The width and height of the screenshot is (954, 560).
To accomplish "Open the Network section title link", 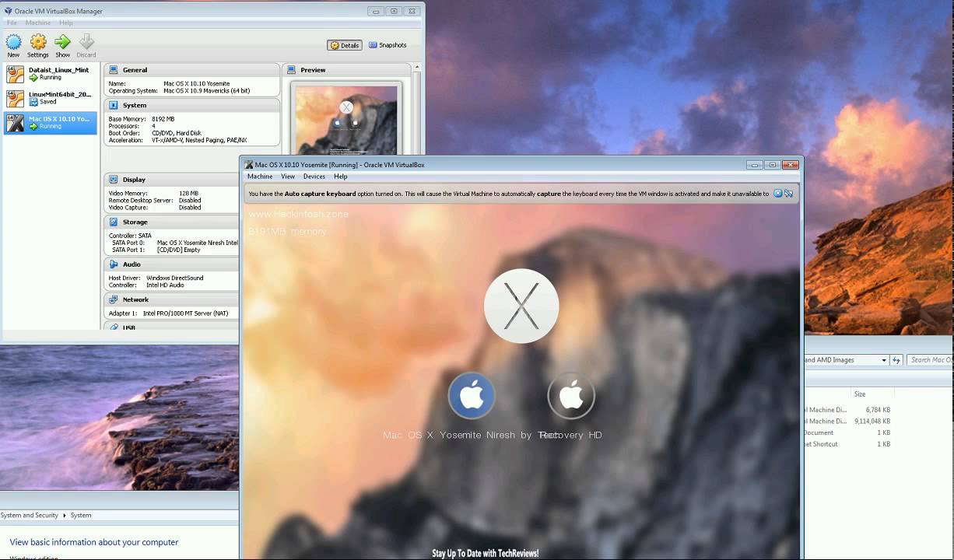I will (x=135, y=299).
